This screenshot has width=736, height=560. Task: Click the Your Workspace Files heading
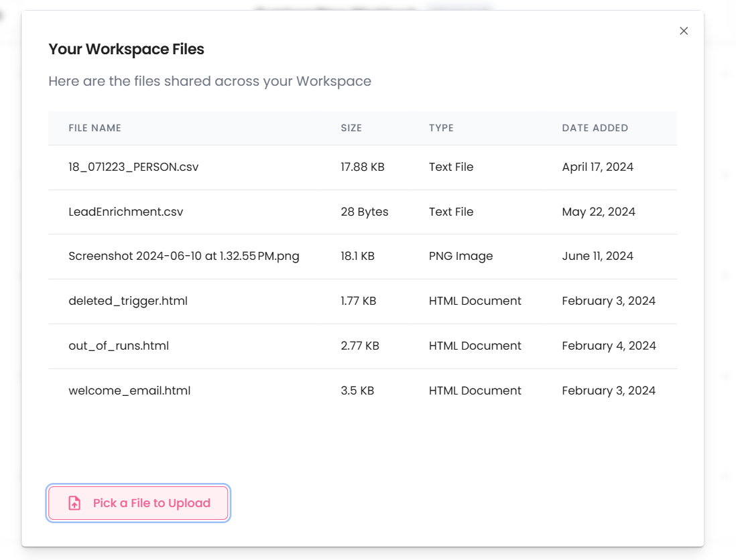(126, 50)
